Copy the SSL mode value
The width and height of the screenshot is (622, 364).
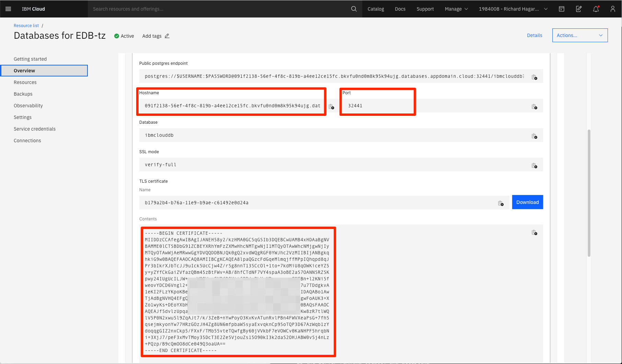pyautogui.click(x=534, y=166)
